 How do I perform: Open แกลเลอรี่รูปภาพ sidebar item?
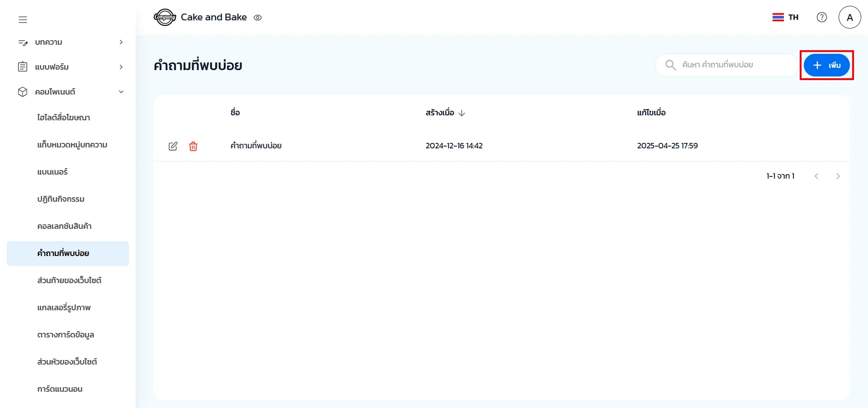64,308
